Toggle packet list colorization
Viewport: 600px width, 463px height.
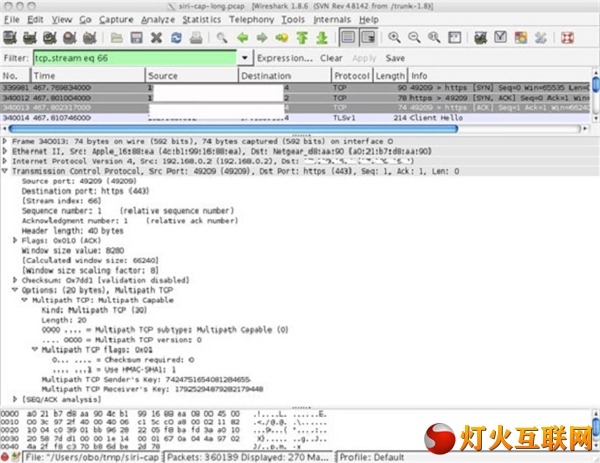[x=348, y=37]
